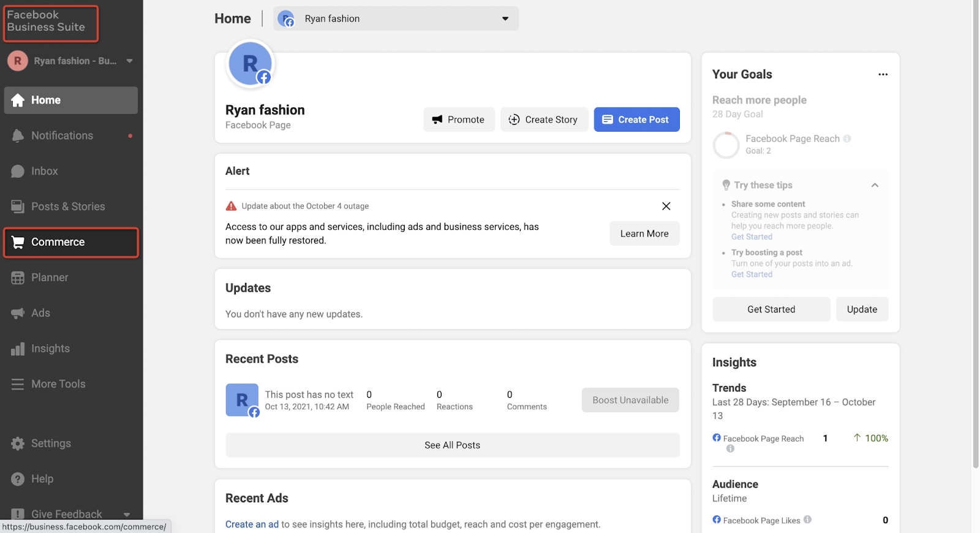The width and height of the screenshot is (980, 533).
Task: Click the Update goals button
Action: (862, 309)
